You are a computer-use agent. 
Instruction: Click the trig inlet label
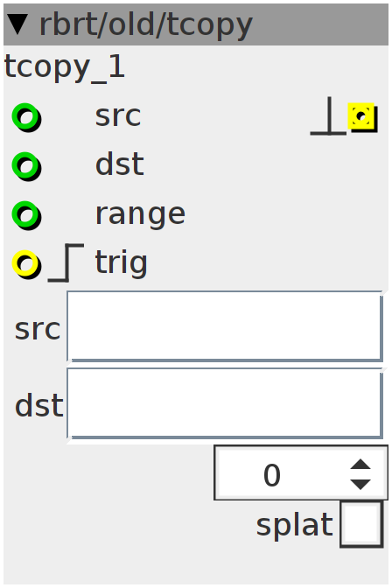(121, 263)
